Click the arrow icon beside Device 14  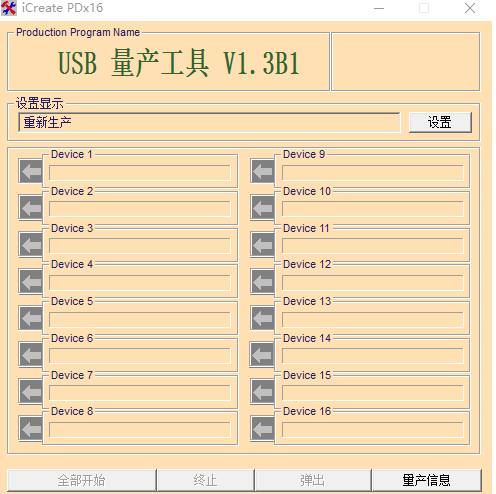(262, 355)
